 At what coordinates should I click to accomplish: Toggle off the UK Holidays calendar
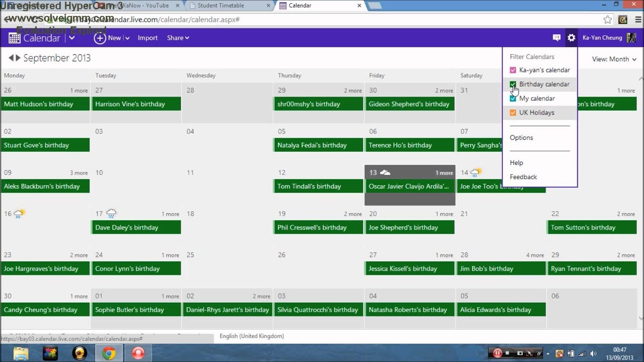(x=513, y=112)
